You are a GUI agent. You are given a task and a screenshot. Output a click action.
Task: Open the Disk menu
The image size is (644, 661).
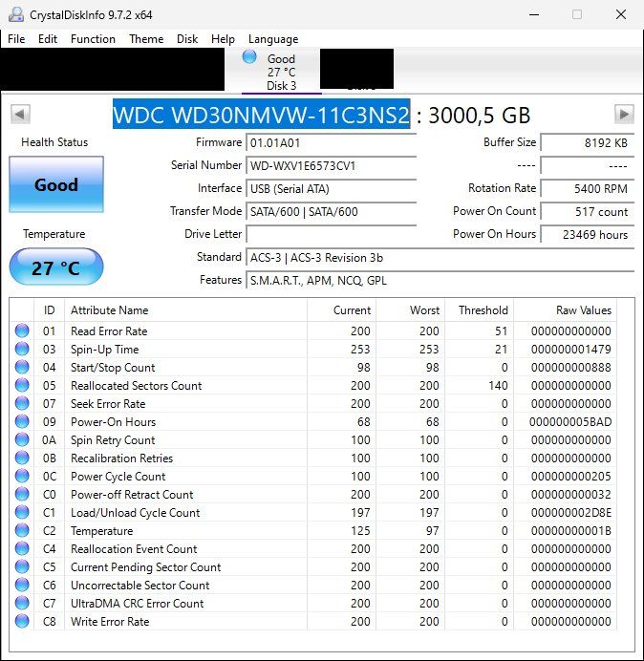pyautogui.click(x=187, y=39)
